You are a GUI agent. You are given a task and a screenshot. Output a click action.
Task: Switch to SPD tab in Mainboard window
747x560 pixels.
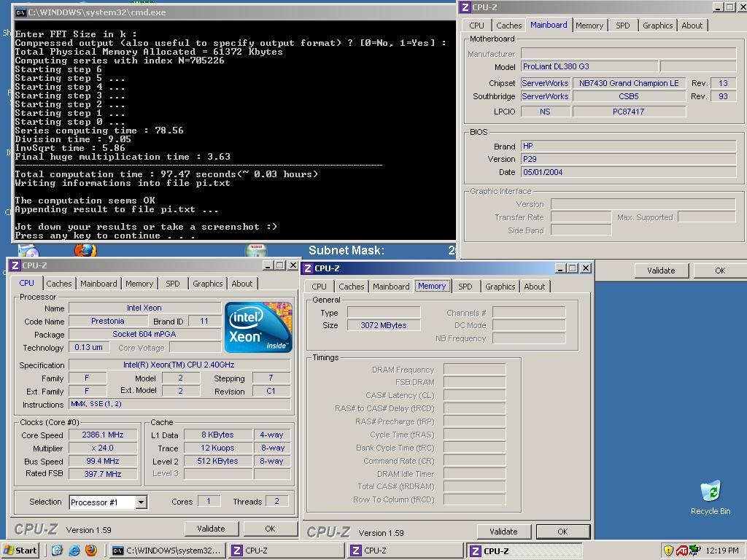pos(623,26)
